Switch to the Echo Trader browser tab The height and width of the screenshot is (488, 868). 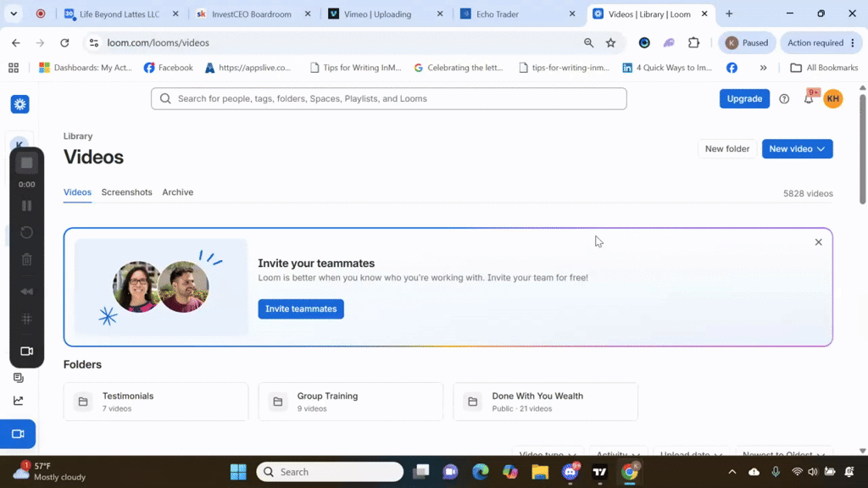point(518,14)
